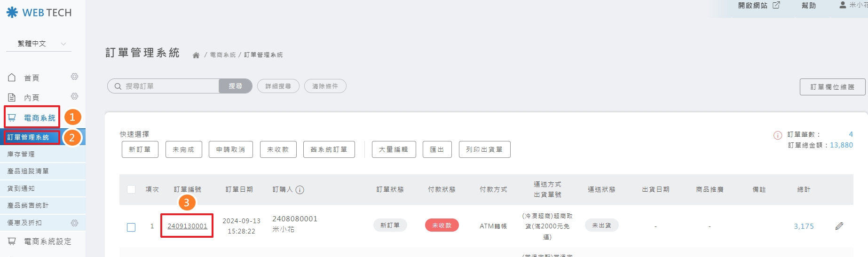Select 產品銷售統計 from sidebar menu
868x257 pixels.
click(28, 205)
